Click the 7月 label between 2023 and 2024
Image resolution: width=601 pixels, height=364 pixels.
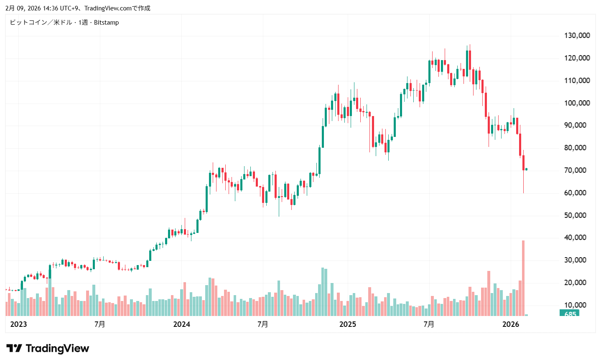point(99,324)
